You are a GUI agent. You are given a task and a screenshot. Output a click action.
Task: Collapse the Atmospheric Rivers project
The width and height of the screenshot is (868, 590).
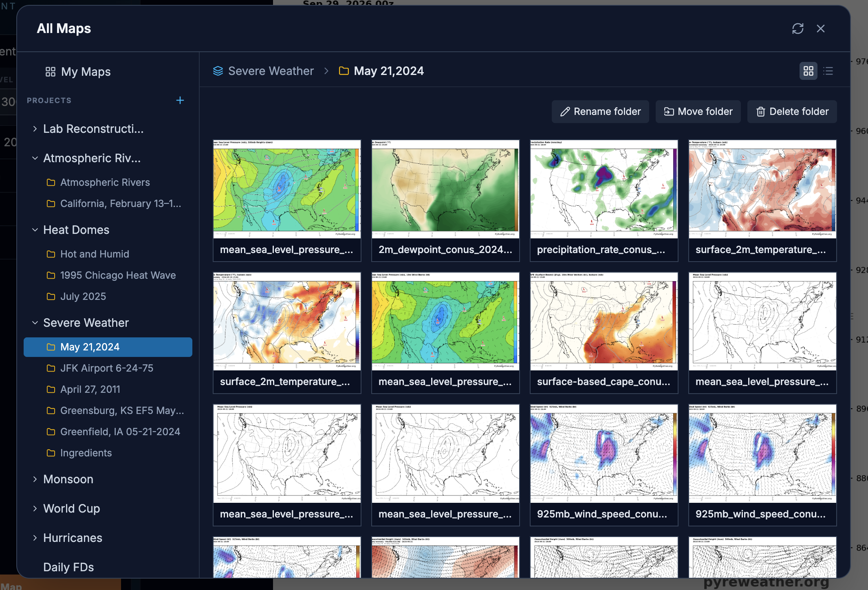[35, 158]
